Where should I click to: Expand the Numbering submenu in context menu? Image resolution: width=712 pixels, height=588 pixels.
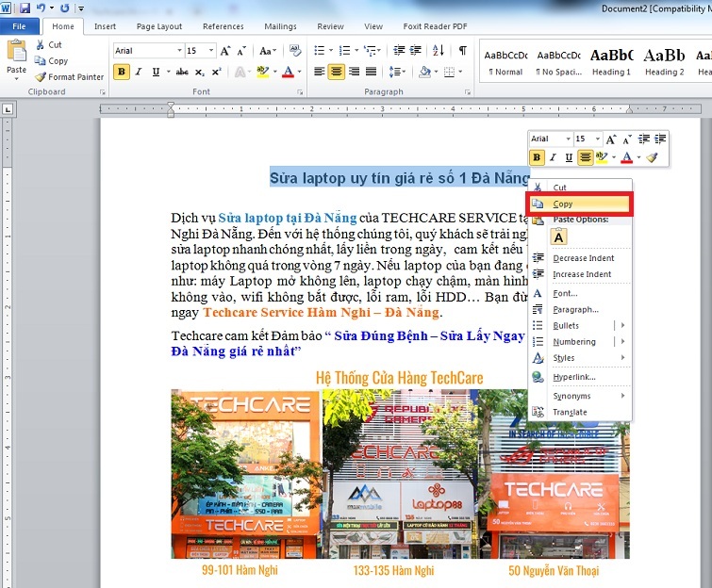tap(622, 342)
